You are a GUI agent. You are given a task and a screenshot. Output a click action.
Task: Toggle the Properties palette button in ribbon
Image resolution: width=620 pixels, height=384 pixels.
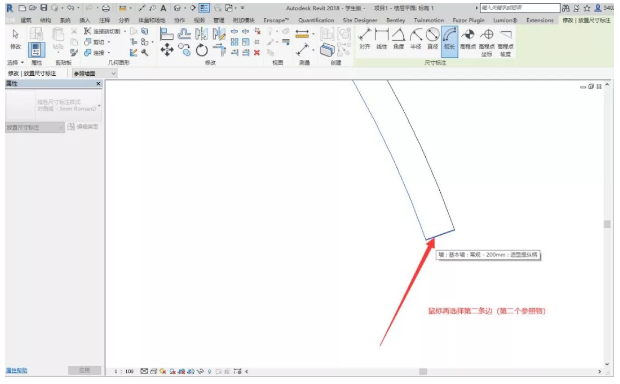(x=36, y=50)
